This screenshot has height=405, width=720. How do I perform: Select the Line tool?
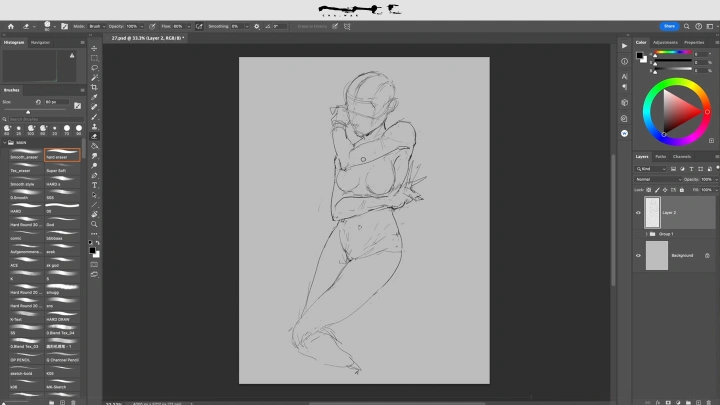(x=94, y=205)
